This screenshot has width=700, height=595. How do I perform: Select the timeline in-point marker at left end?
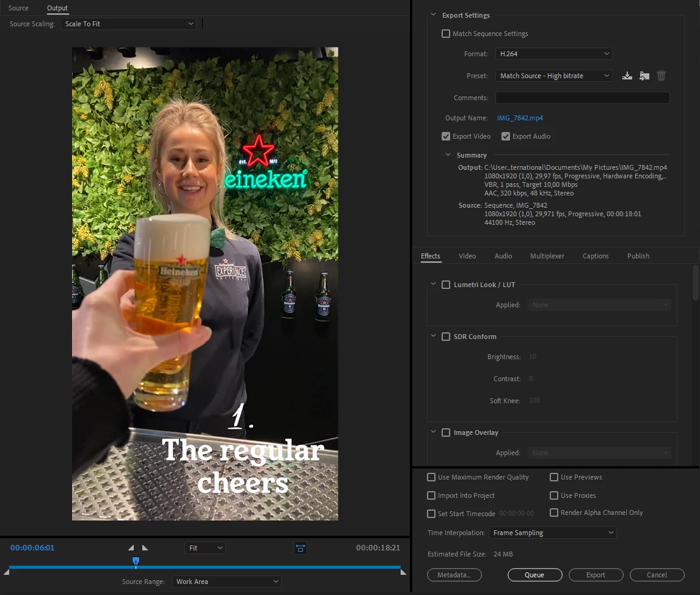[6, 572]
